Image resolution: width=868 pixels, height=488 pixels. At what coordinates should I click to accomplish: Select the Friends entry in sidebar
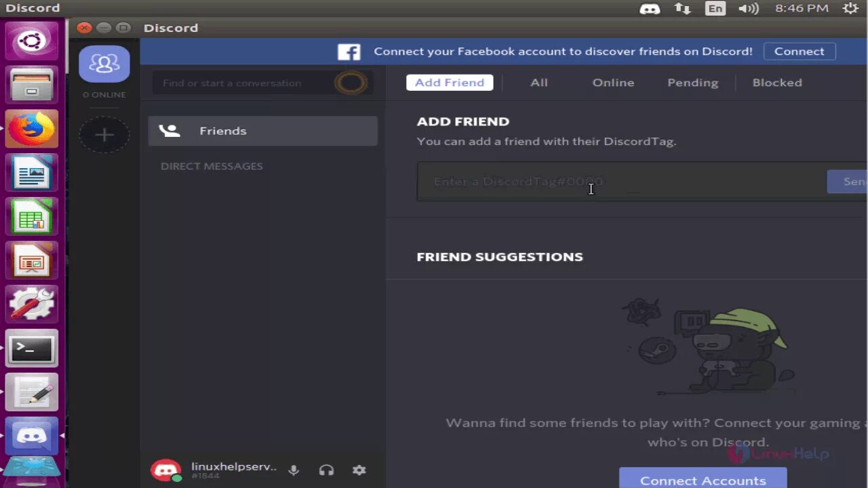(262, 131)
